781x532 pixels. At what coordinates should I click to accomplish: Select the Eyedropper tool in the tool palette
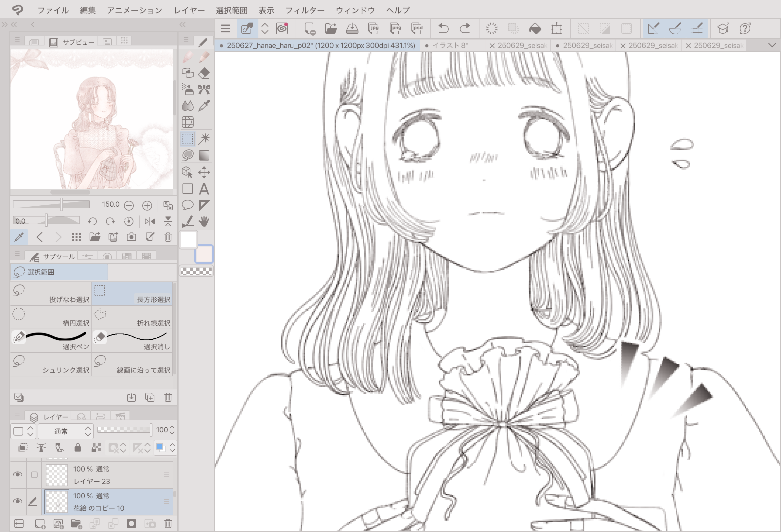pos(204,106)
